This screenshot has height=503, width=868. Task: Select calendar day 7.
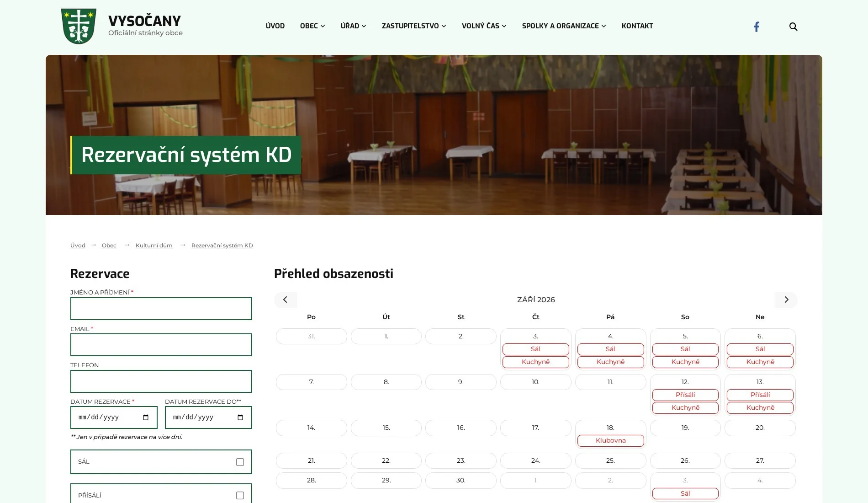(x=312, y=382)
